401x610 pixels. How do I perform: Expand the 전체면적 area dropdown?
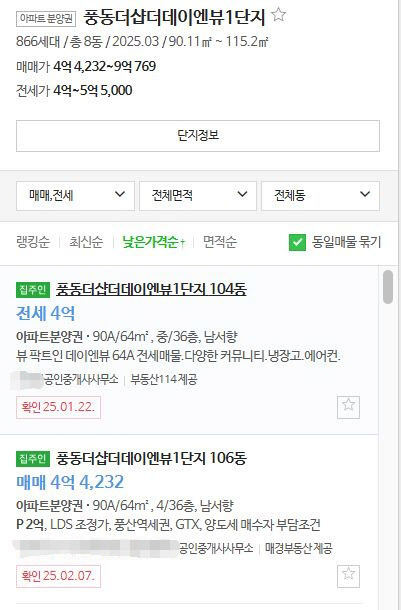click(198, 196)
